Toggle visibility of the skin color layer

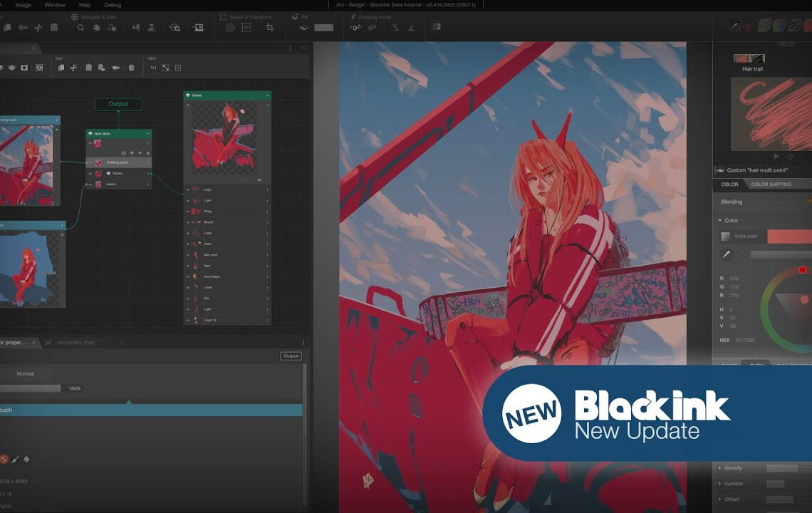187,254
